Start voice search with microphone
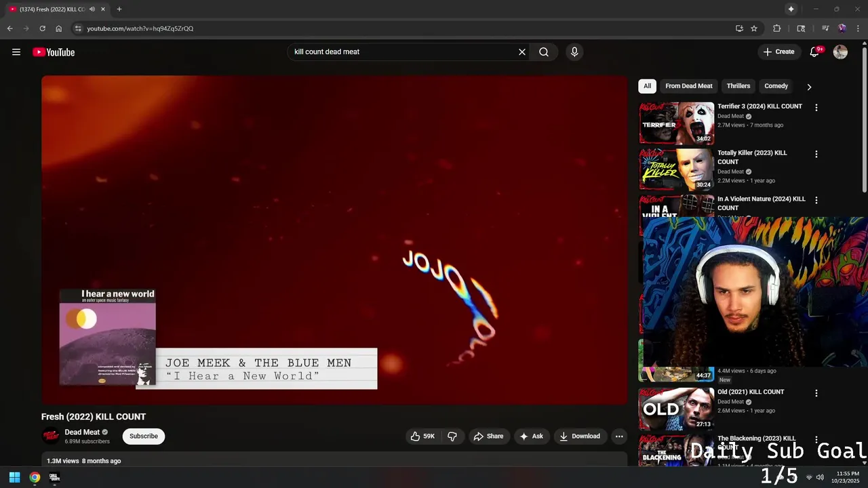 (x=574, y=52)
